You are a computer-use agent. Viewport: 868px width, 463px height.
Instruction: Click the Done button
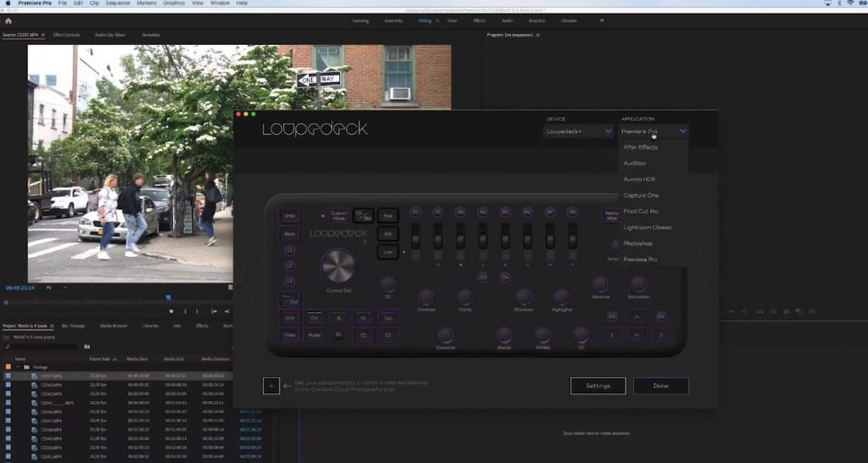pos(661,386)
